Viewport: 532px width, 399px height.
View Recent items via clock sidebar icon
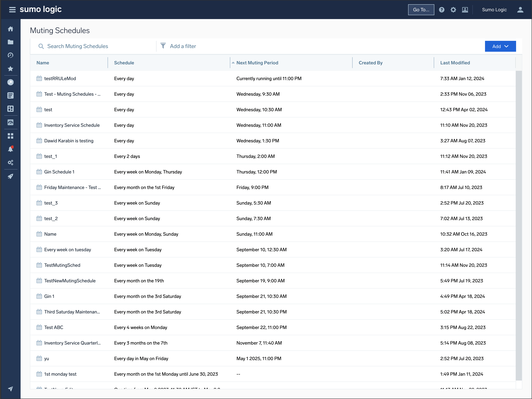[11, 55]
